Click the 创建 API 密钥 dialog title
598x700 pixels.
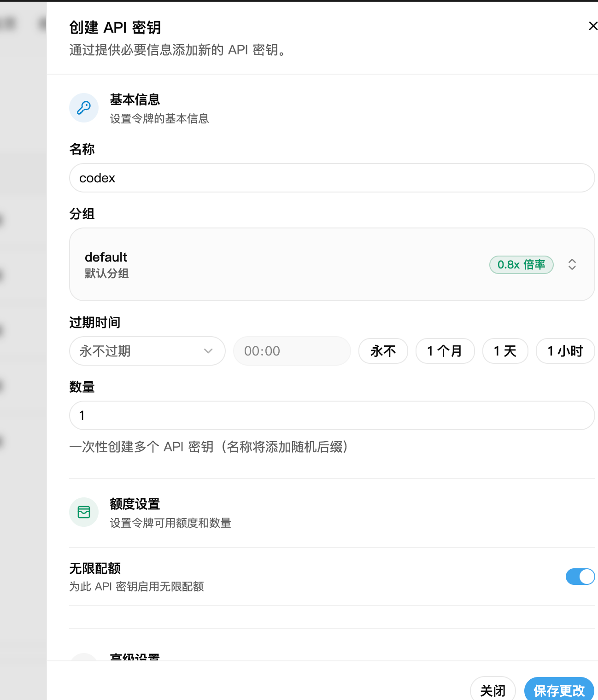pyautogui.click(x=115, y=28)
